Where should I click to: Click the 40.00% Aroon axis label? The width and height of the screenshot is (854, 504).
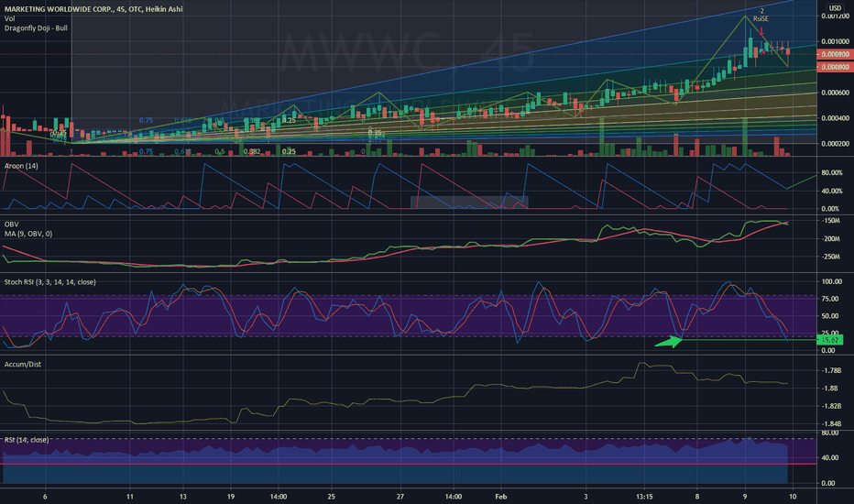pos(832,191)
